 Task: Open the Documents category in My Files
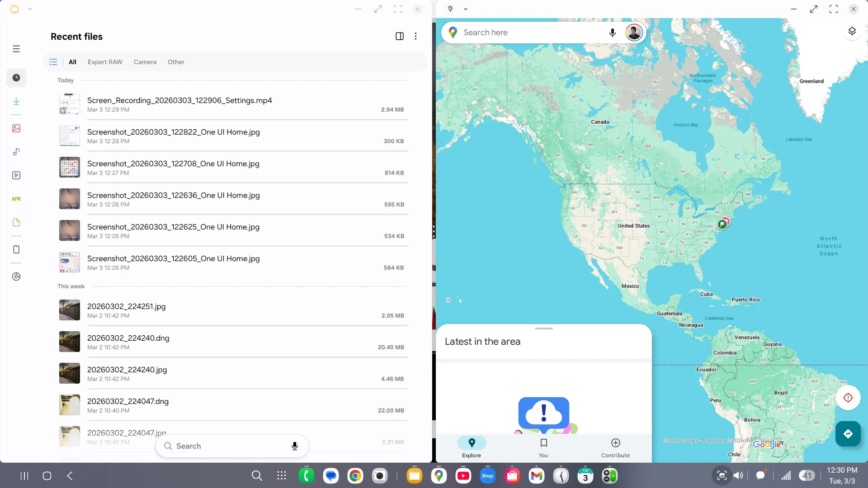16,222
